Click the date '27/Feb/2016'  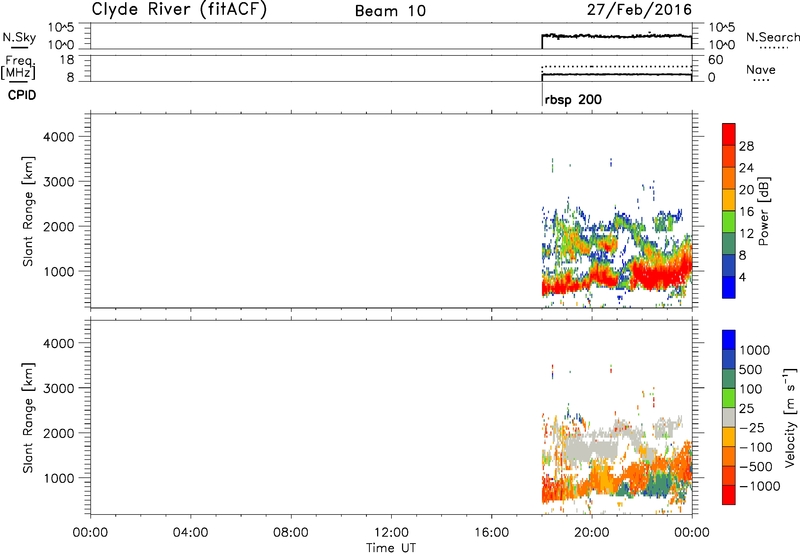click(x=639, y=10)
